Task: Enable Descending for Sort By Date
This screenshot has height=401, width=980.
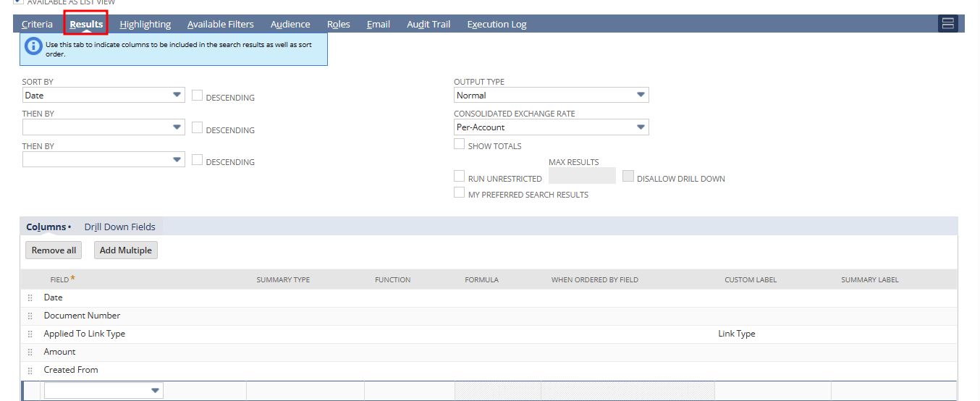Action: tap(197, 96)
